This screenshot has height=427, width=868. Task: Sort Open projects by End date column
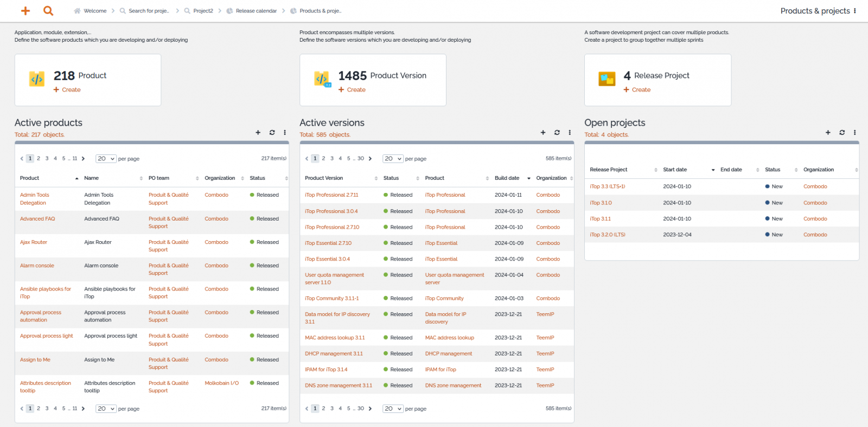point(739,170)
